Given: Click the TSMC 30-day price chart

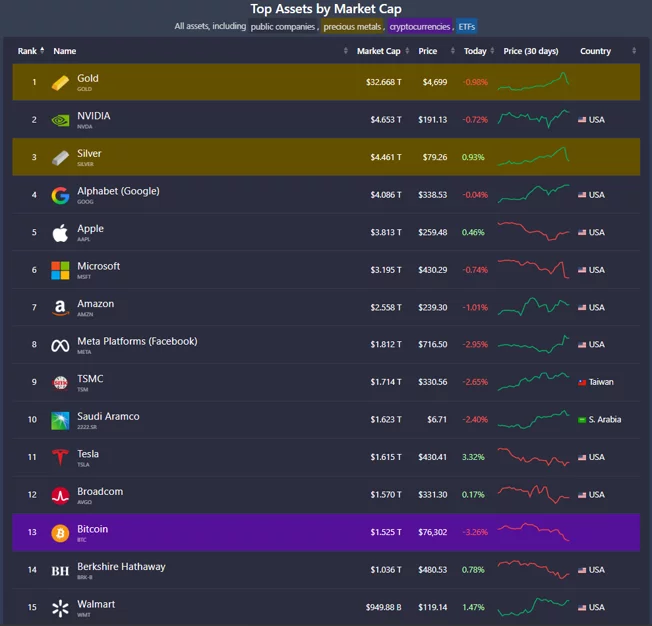Looking at the screenshot, I should [534, 381].
